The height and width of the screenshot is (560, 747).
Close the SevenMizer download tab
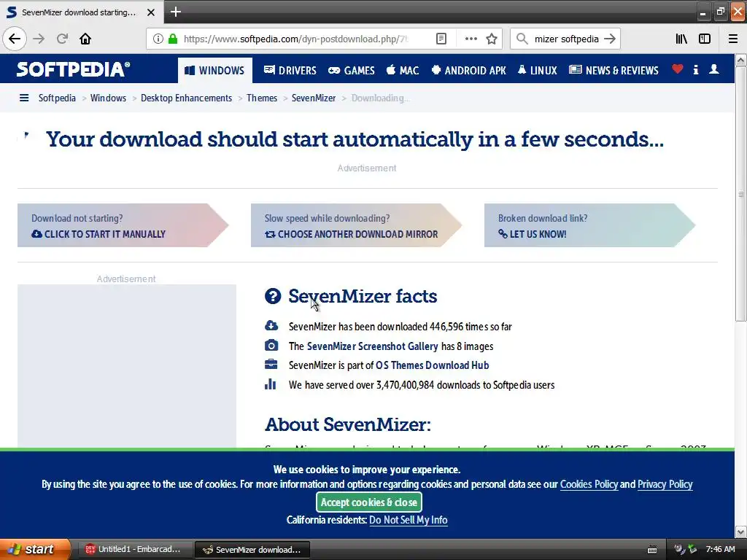coord(151,12)
